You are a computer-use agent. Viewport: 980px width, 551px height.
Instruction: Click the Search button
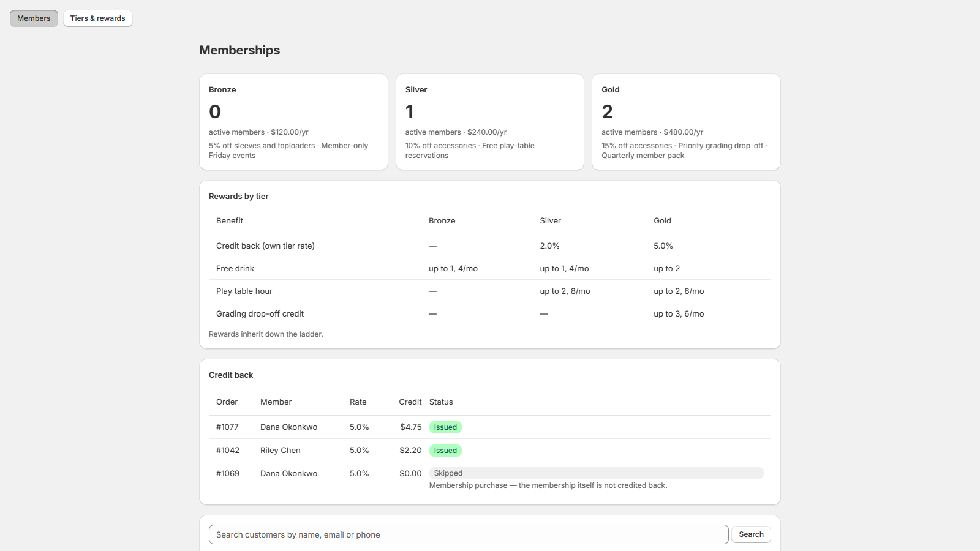751,534
